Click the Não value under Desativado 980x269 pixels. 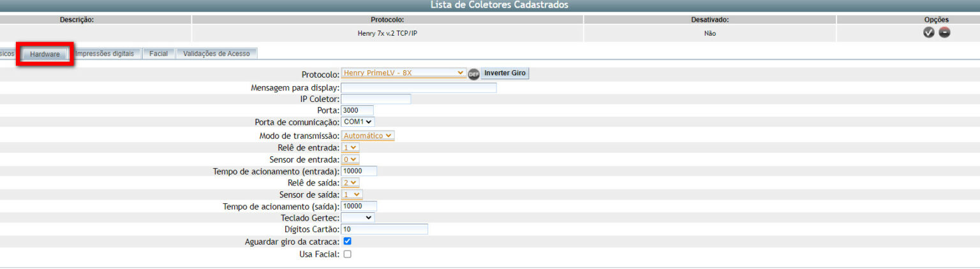[709, 33]
